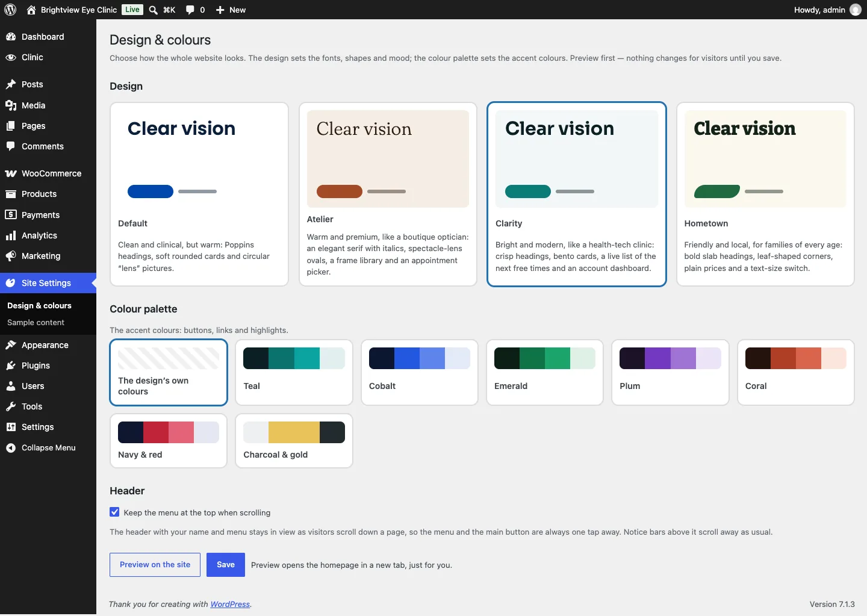This screenshot has height=616, width=867.
Task: Click the Plugins plug icon
Action: pyautogui.click(x=11, y=366)
